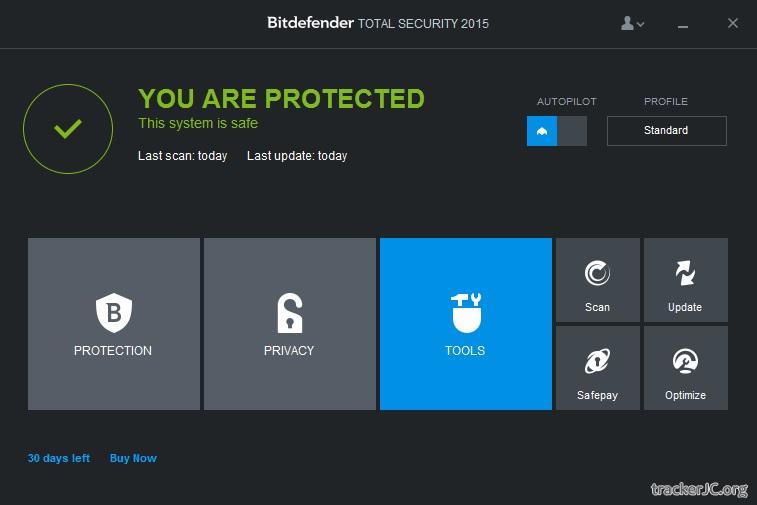Switch Autopilot off using the gray half
This screenshot has height=505, width=757.
point(572,131)
